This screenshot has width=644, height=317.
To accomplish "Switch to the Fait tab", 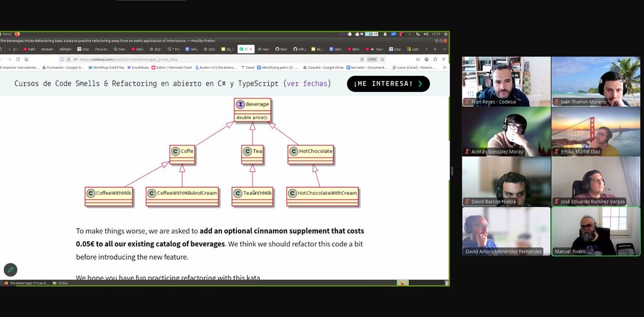I will coord(29,50).
